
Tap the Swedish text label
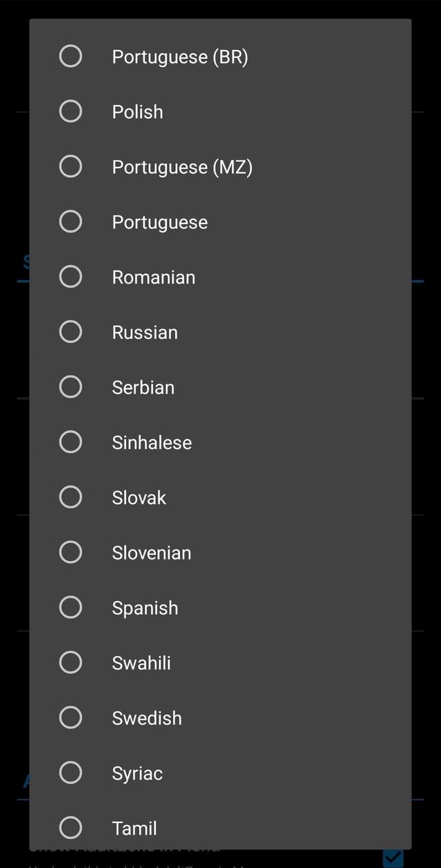[x=147, y=719]
